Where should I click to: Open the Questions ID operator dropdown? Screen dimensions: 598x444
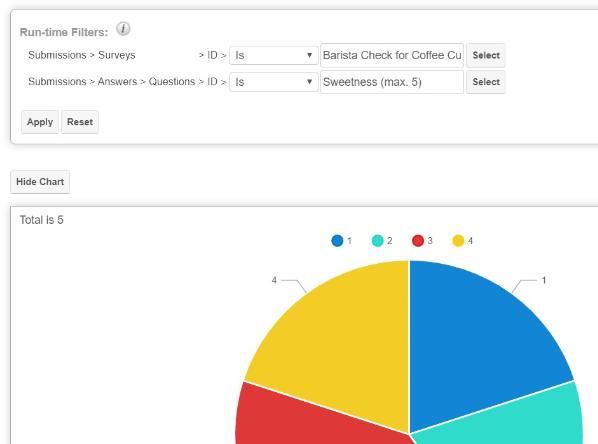tap(274, 82)
